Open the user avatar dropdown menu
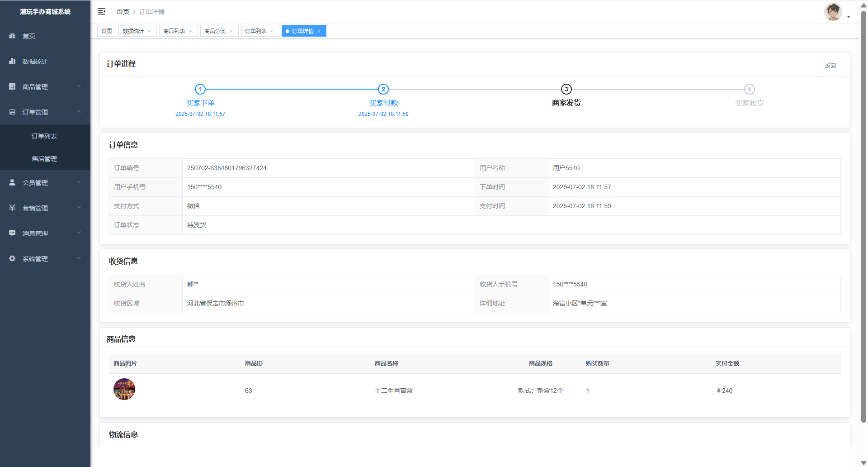Viewport: 868px width, 467px height. 837,13
